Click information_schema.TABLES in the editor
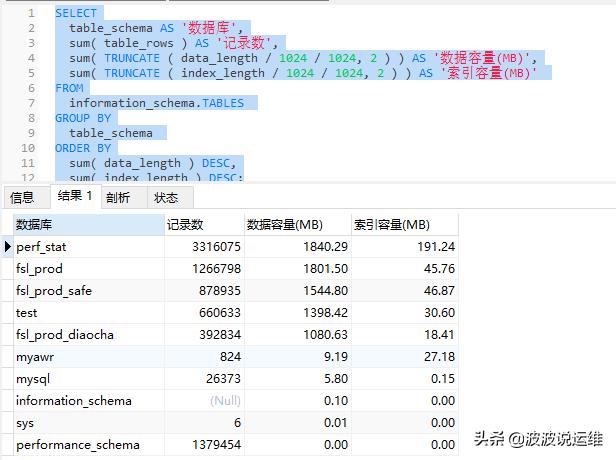Viewport: 616px width, 460px height. (156, 103)
